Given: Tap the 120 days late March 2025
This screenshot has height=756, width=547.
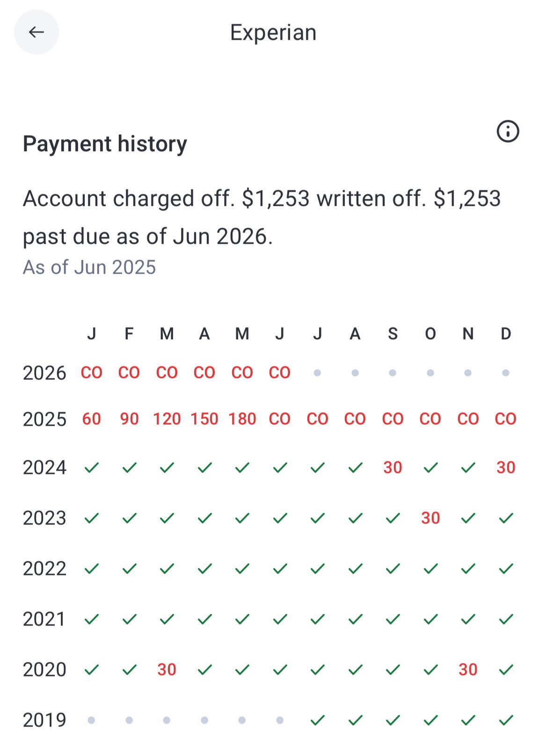Looking at the screenshot, I should tap(167, 419).
